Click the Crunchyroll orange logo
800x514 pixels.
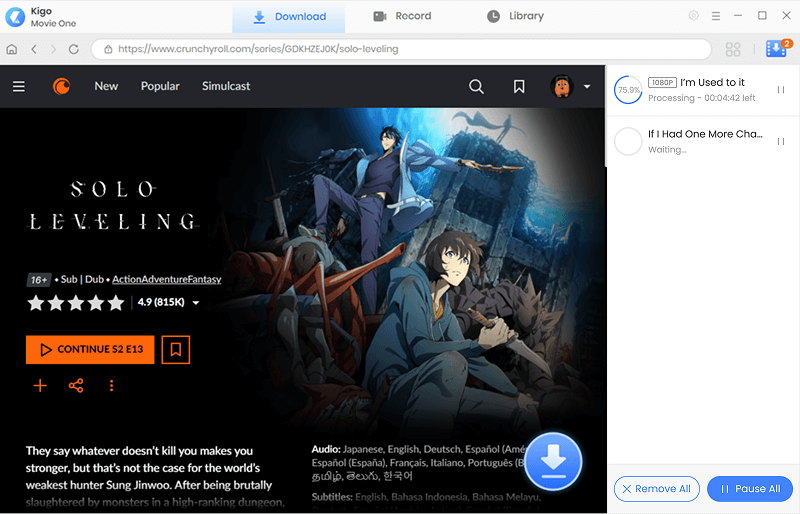point(62,86)
